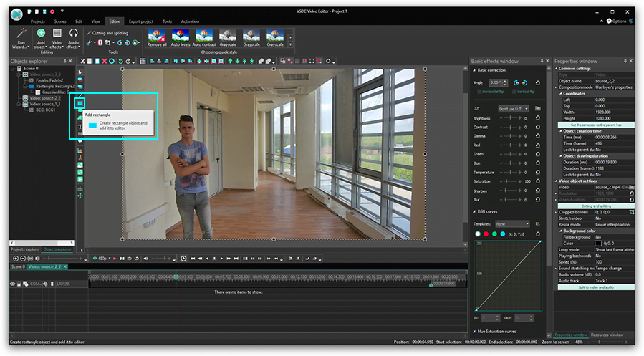Click the Color swatch in Background color

pyautogui.click(x=598, y=244)
